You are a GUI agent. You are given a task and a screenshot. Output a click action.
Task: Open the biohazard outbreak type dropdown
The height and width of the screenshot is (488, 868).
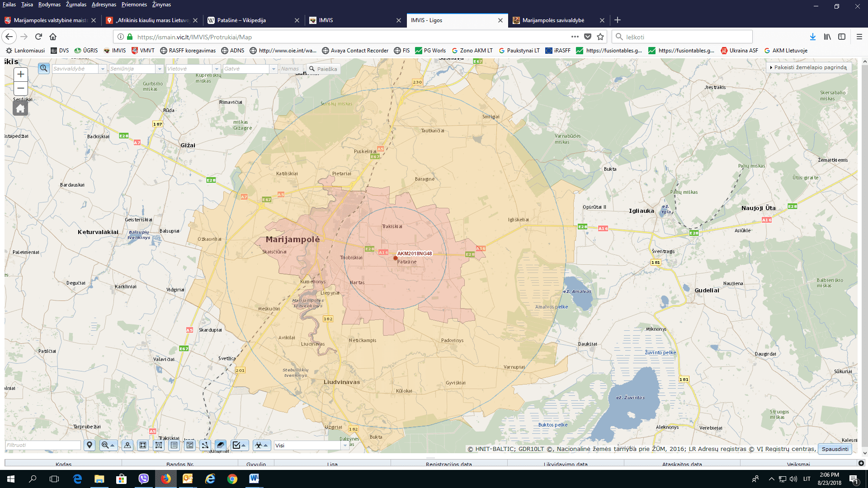click(262, 445)
